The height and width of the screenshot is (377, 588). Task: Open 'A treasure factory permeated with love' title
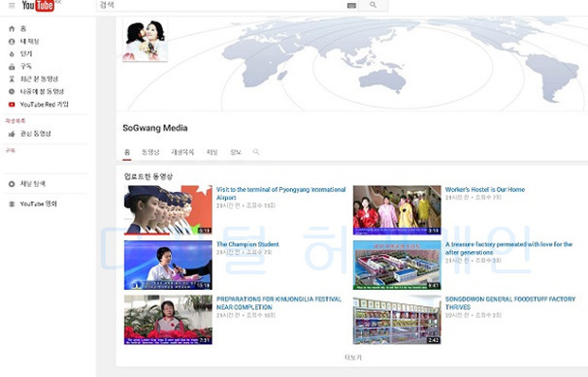(x=508, y=249)
